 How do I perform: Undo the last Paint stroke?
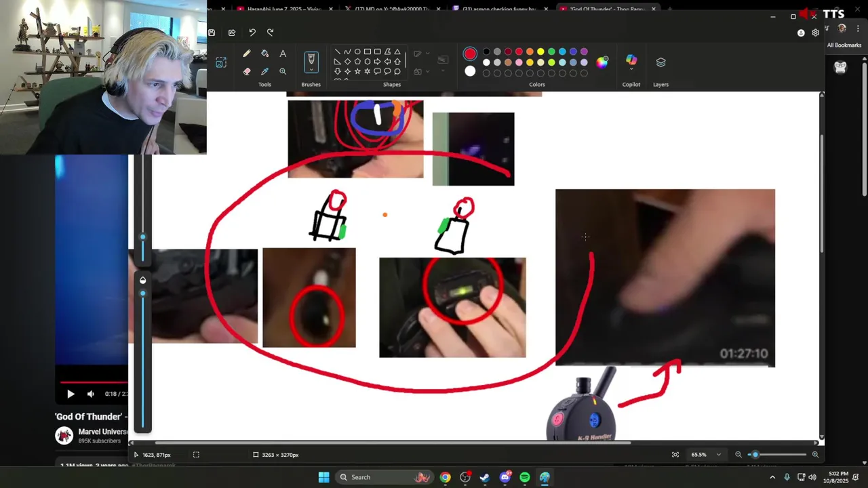point(252,33)
